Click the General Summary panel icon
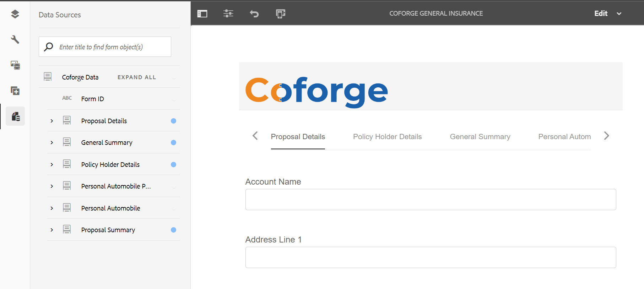The height and width of the screenshot is (289, 644). (x=67, y=142)
